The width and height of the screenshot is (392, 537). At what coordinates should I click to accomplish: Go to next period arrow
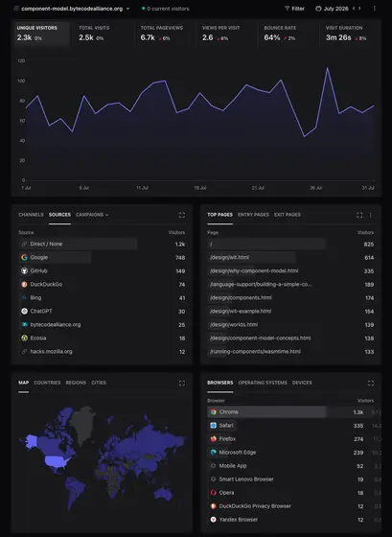[359, 9]
